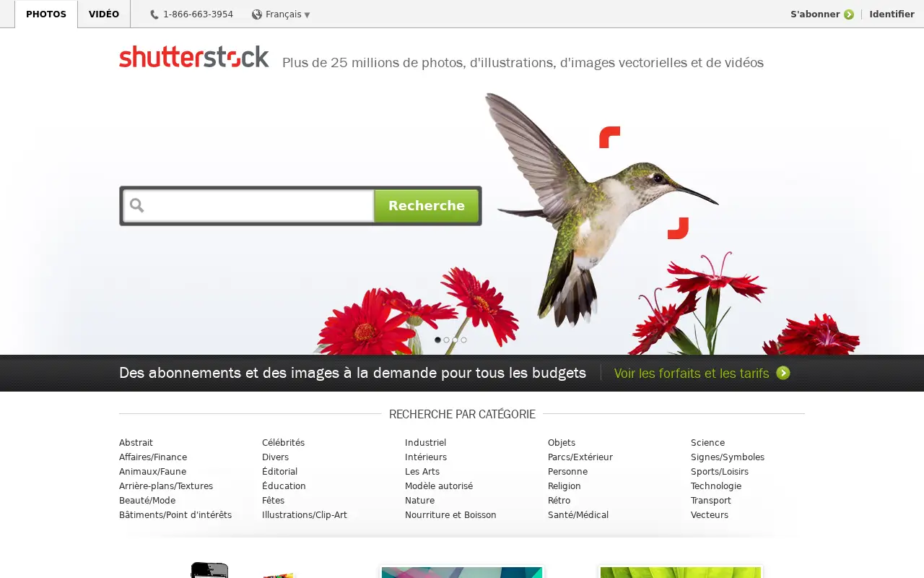The image size is (924, 578).
Task: Click the magnifying glass icon in search box
Action: tap(136, 206)
